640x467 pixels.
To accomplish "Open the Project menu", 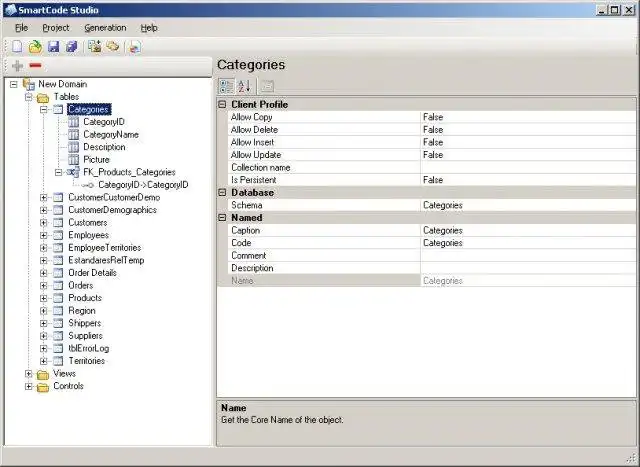I will (56, 28).
